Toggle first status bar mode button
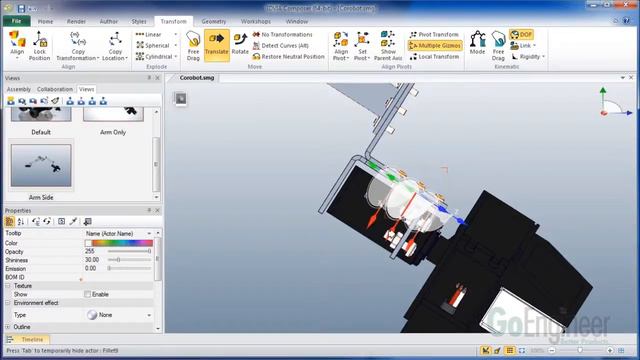Image resolution: width=640 pixels, height=360 pixels. point(485,350)
